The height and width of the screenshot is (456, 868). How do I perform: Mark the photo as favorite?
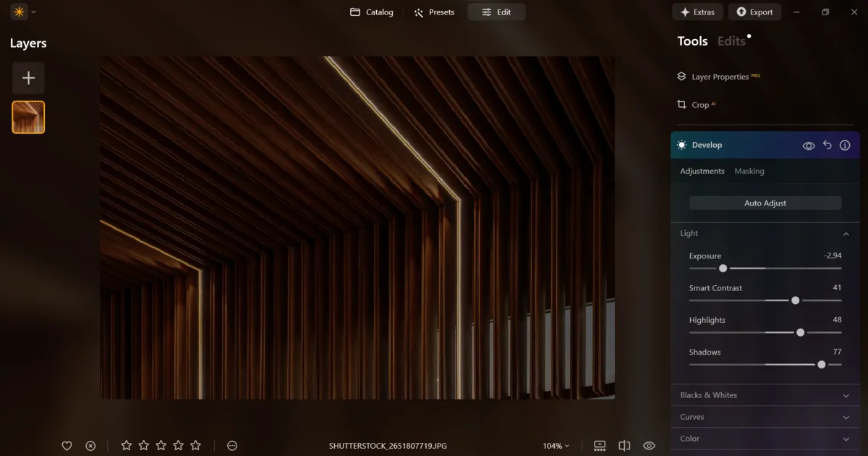coord(67,445)
